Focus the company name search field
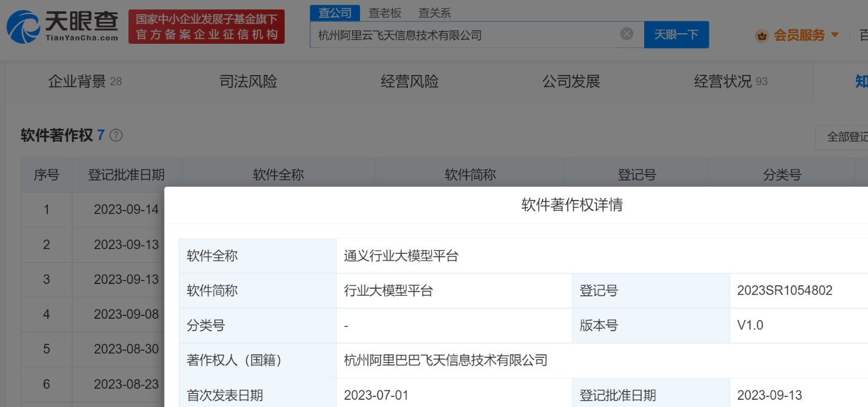This screenshot has width=868, height=407. click(477, 35)
